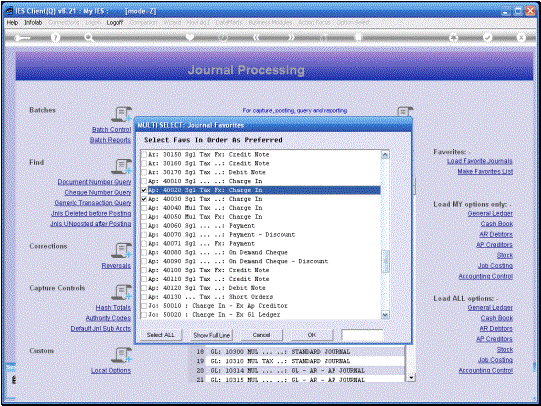The width and height of the screenshot is (541, 406).
Task: Click the list's scroll up arrow
Action: pos(385,155)
